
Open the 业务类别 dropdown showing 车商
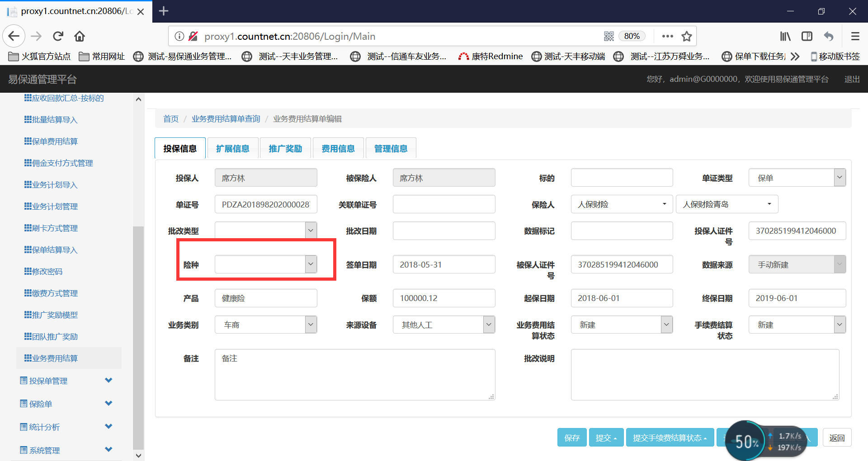(x=266, y=325)
